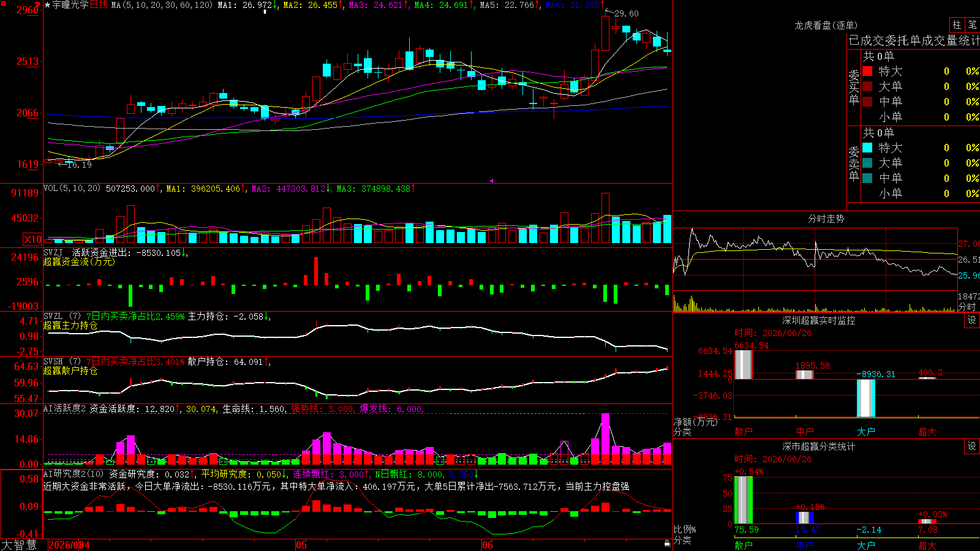Screen dimensions: 980x551
Task: Click the 深圳超赢实时监控 panel title
Action: 818,320
